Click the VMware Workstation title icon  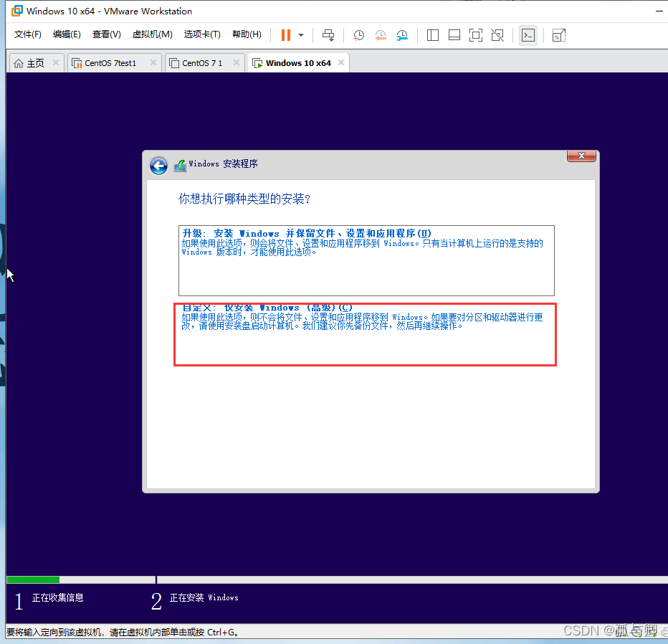point(16,11)
